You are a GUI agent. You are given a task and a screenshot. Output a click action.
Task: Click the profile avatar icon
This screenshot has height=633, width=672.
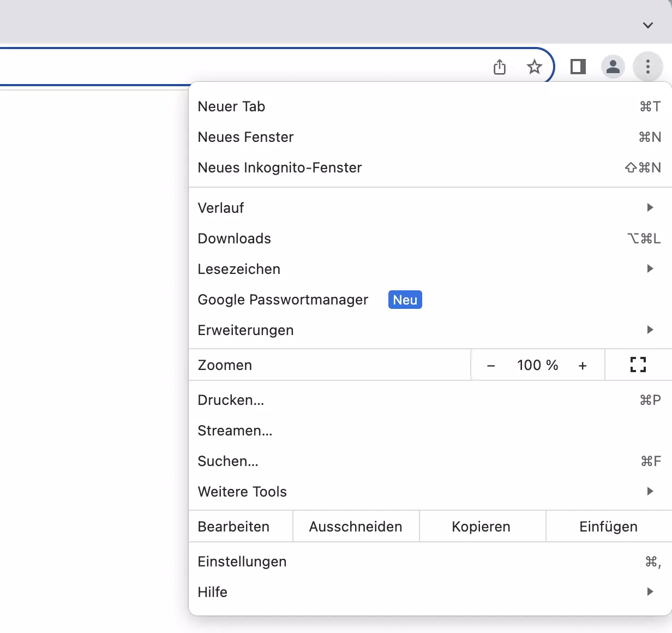[x=613, y=67]
